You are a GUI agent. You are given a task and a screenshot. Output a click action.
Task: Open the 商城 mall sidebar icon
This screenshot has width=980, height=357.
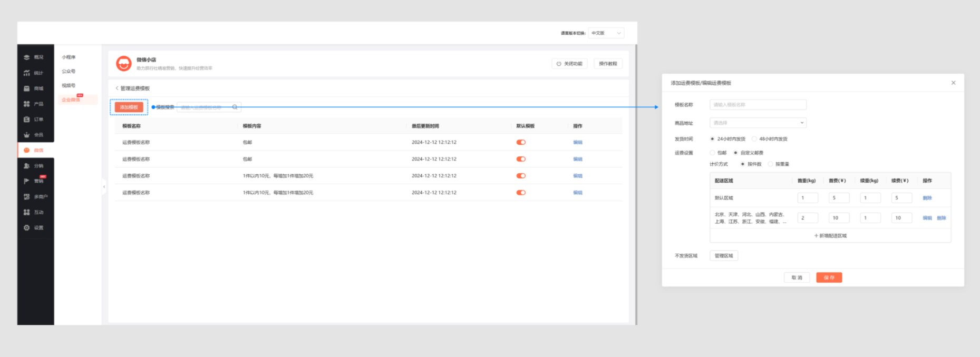click(x=26, y=88)
